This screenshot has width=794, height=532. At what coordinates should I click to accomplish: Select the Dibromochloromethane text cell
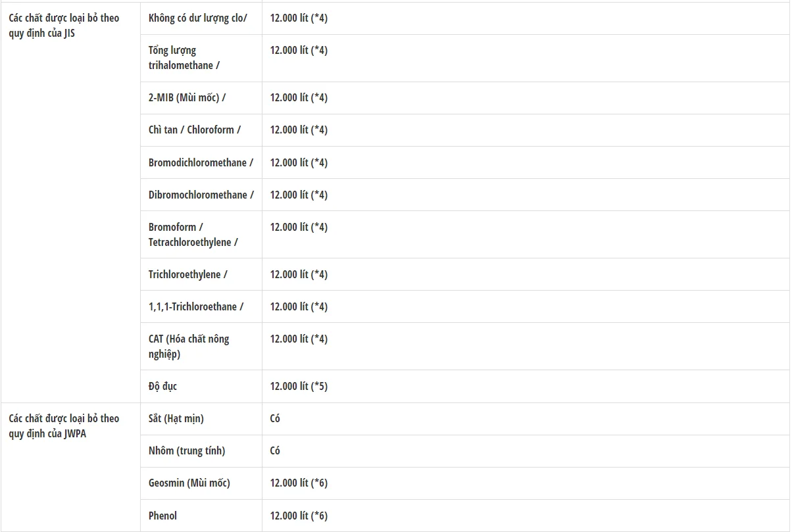tap(201, 195)
